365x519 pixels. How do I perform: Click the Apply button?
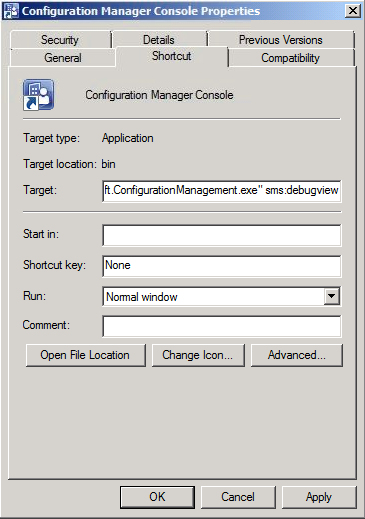coord(319,497)
